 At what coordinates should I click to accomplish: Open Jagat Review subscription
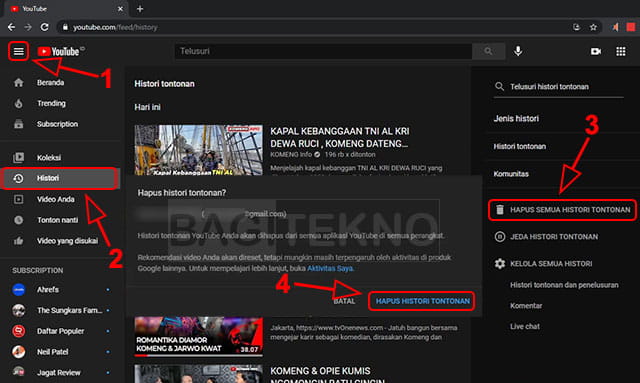(60, 372)
